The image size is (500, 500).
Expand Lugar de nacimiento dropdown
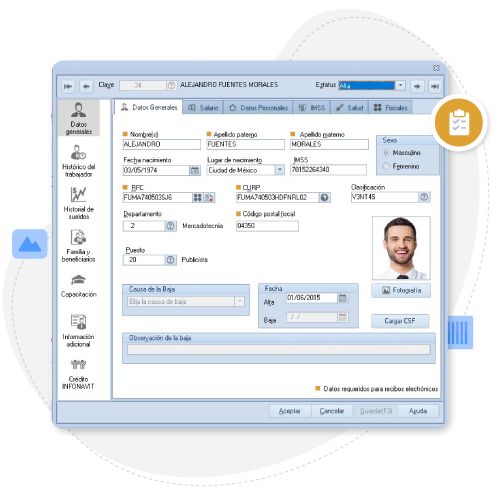coord(280,170)
